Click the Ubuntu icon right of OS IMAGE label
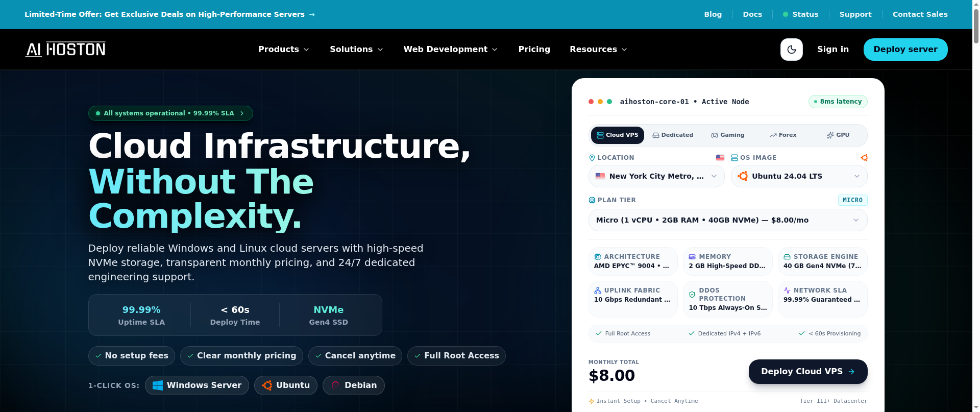Viewport: 980px width, 412px height. coord(864,158)
